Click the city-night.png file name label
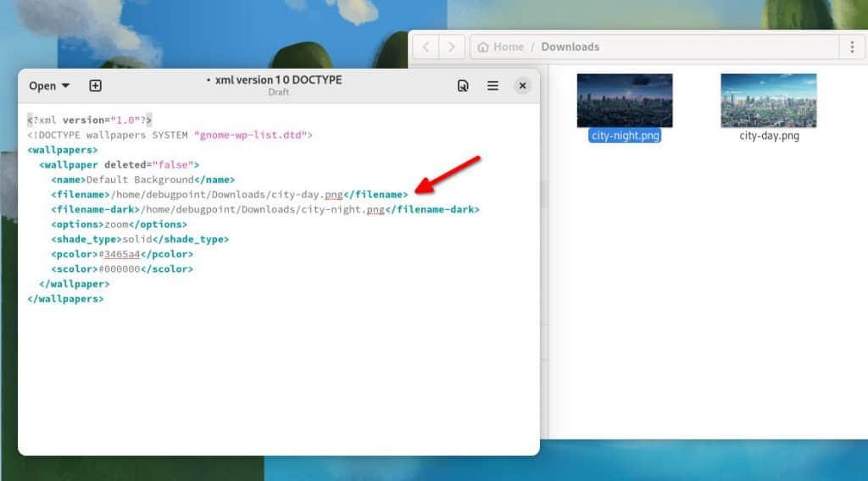 point(625,135)
